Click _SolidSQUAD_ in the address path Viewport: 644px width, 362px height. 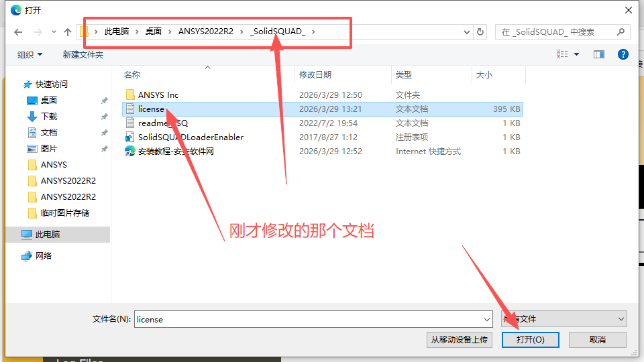point(278,32)
